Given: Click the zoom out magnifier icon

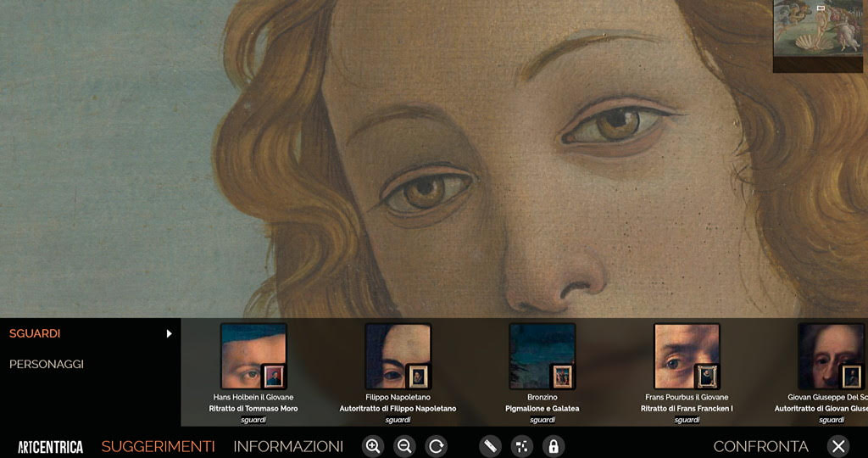Looking at the screenshot, I should pos(404,446).
